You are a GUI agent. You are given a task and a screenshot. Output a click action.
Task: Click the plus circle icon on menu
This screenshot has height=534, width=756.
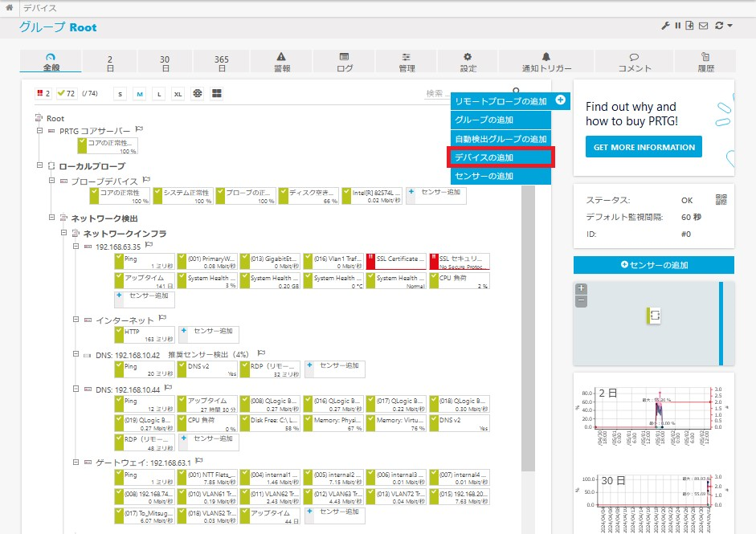[x=560, y=100]
